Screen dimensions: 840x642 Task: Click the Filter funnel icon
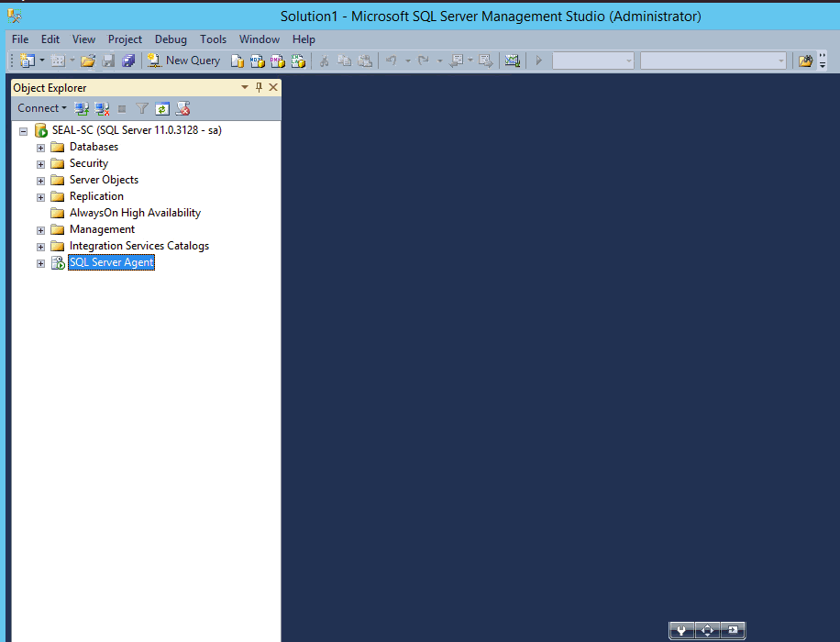pos(142,109)
